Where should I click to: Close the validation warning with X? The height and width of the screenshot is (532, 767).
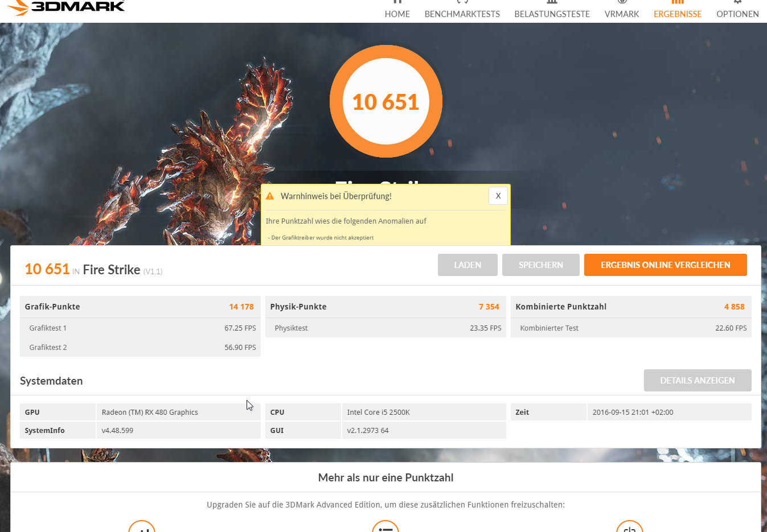[x=498, y=196]
